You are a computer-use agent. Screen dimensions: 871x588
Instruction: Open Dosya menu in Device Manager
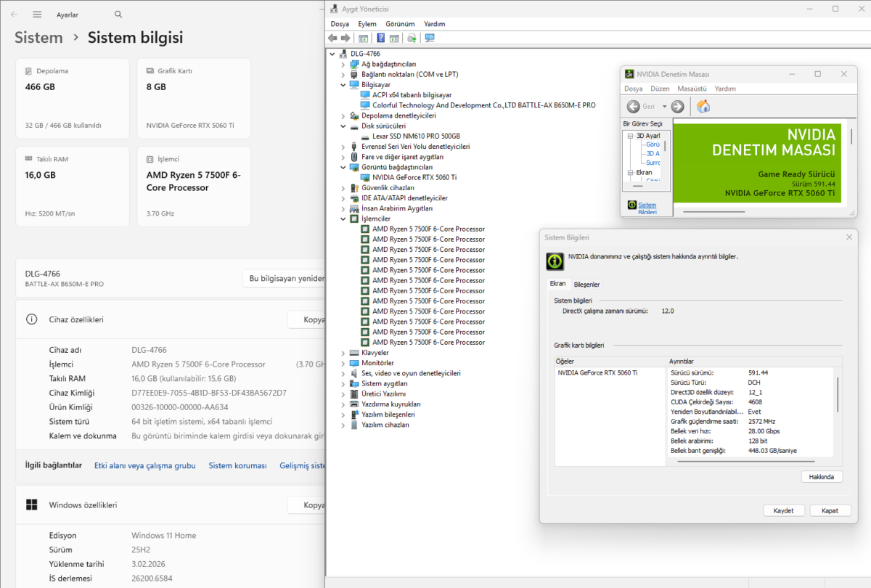[x=340, y=24]
